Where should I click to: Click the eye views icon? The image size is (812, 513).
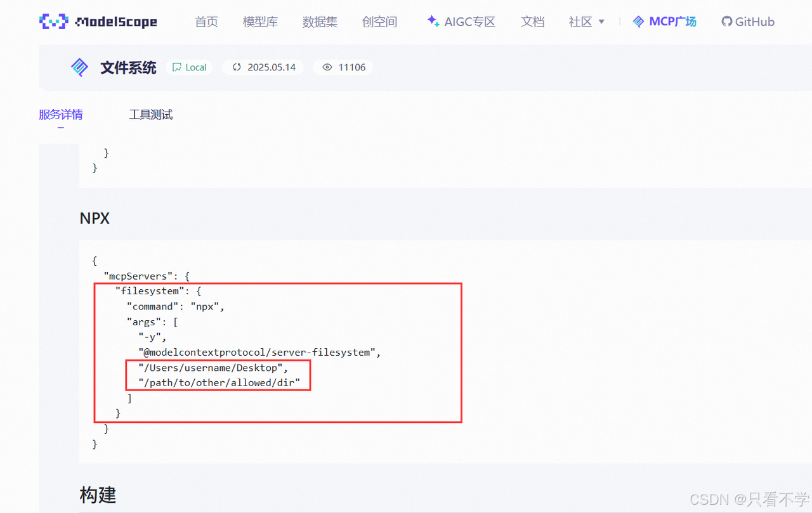pyautogui.click(x=327, y=67)
